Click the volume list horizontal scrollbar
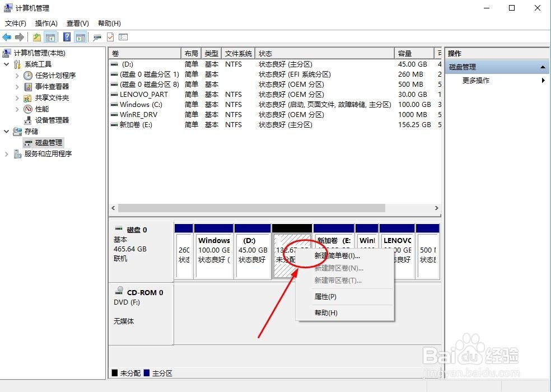 (x=251, y=208)
